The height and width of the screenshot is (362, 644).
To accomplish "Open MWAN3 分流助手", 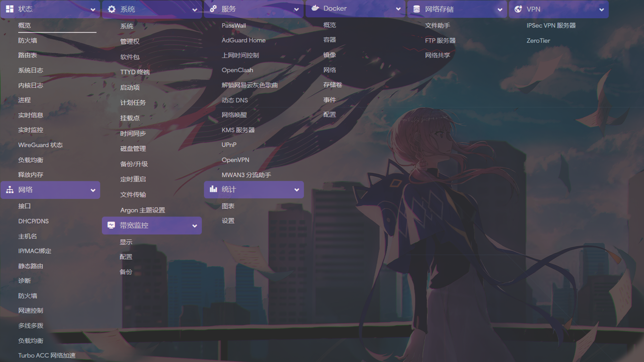I will pos(246,175).
